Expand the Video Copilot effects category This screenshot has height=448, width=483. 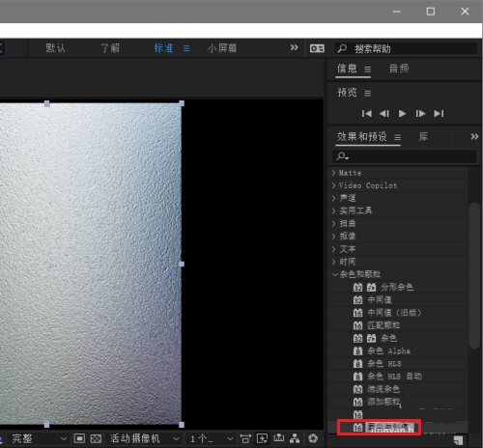pyautogui.click(x=399, y=185)
